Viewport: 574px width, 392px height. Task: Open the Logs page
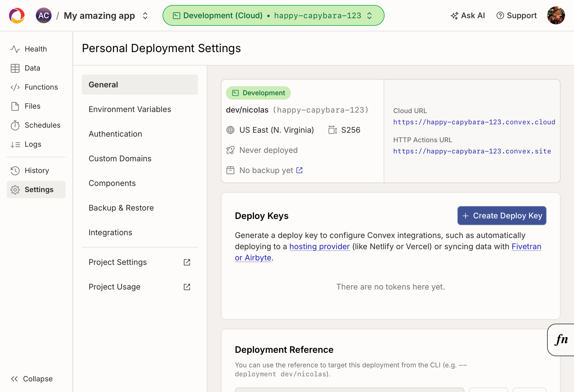[36, 144]
